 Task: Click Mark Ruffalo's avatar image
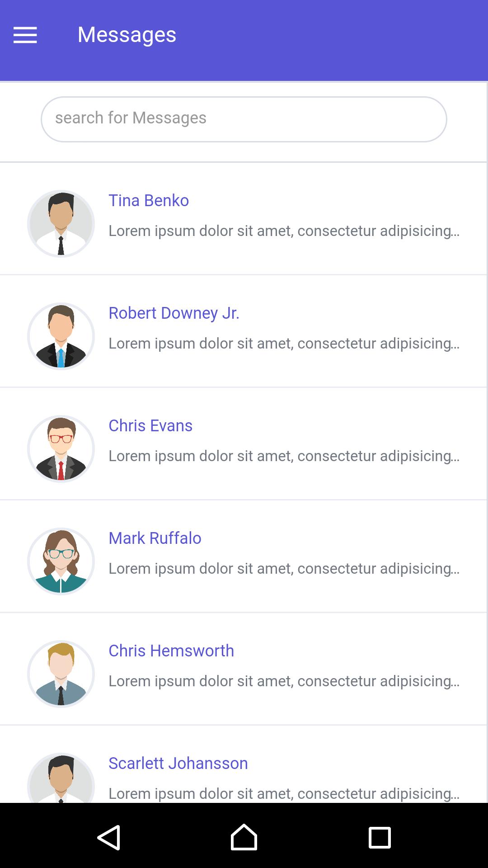[x=61, y=561]
